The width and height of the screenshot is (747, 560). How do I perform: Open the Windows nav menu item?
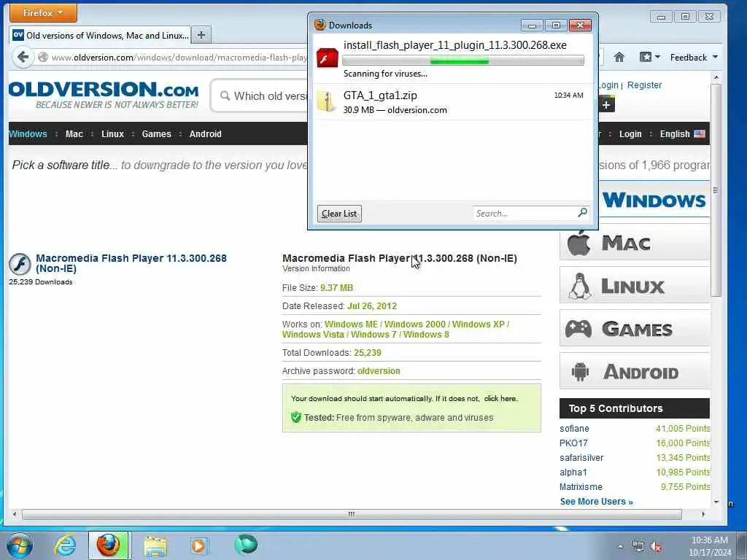coord(28,134)
